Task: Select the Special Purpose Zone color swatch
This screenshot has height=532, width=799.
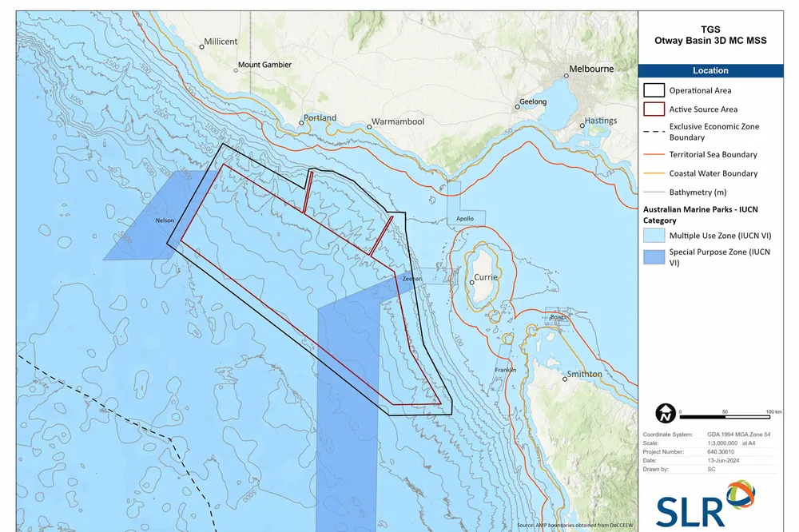Action: coord(654,256)
